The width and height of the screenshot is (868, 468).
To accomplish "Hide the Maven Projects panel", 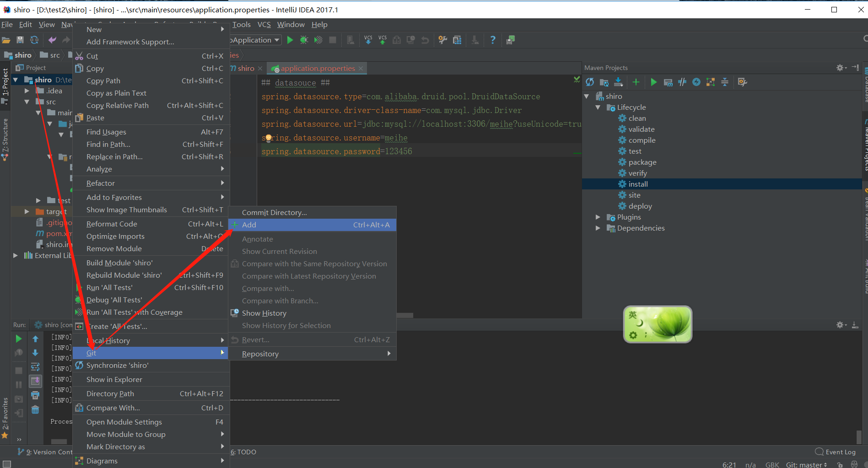I will click(x=855, y=68).
